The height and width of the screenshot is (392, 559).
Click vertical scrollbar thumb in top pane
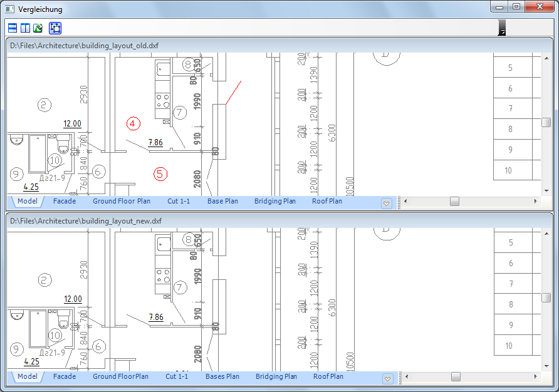(x=546, y=123)
